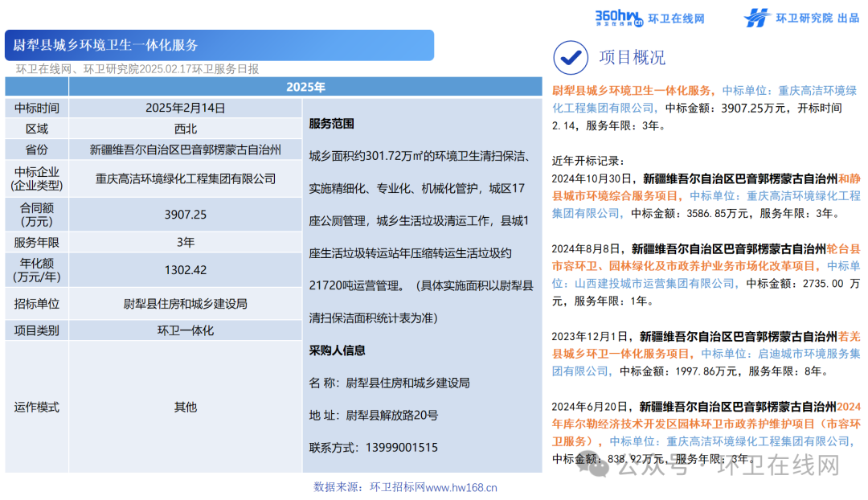Select overview orange title 尉犁县城乡环境卫生一体化服务
This screenshot has height=500, width=868.
[631, 91]
